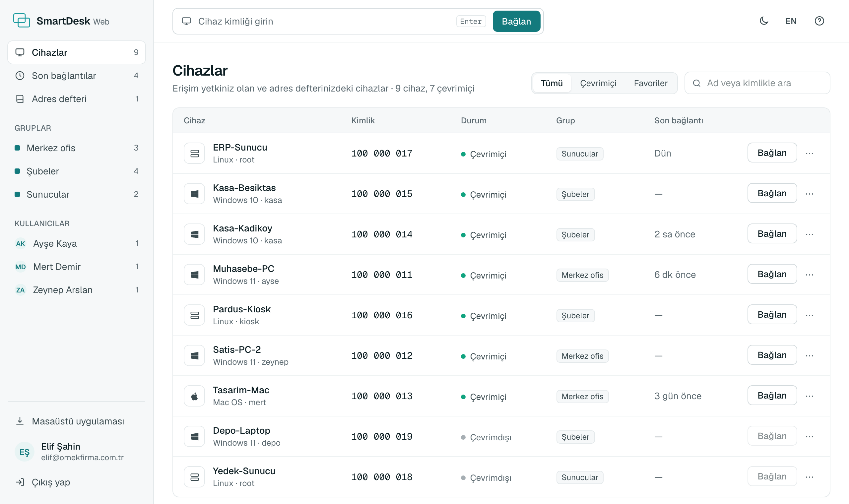This screenshot has height=504, width=849.
Task: Click the Sunucular tag in Yedek-Sunucu row
Action: pos(579,477)
